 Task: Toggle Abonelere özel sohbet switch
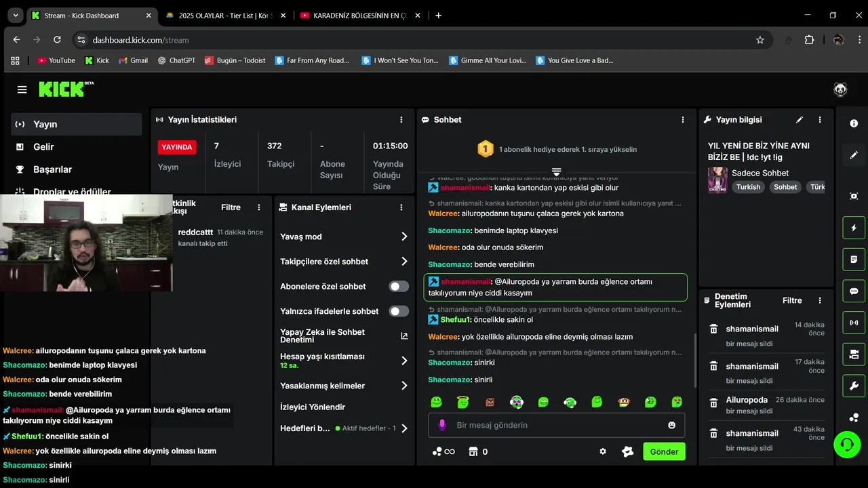click(399, 287)
